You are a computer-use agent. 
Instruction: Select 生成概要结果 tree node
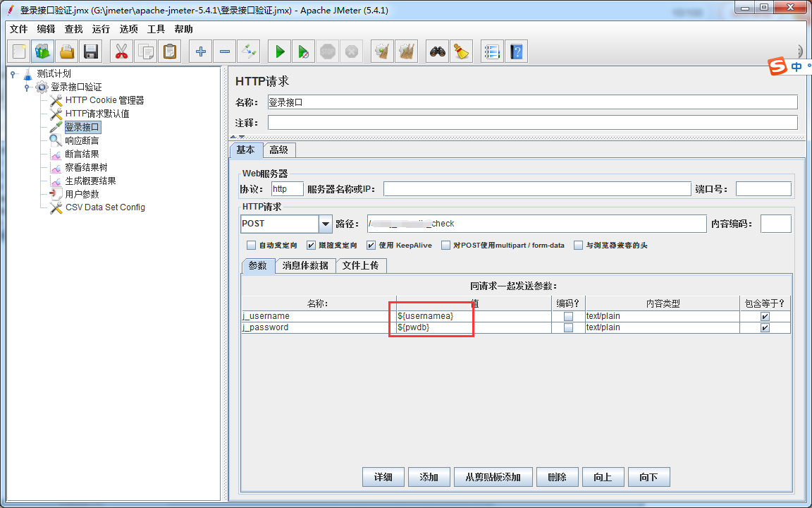pyautogui.click(x=90, y=181)
